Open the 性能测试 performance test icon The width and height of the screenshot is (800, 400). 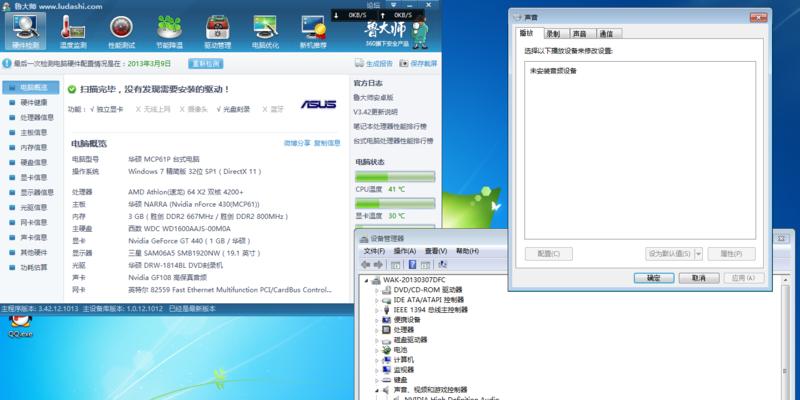click(x=121, y=32)
